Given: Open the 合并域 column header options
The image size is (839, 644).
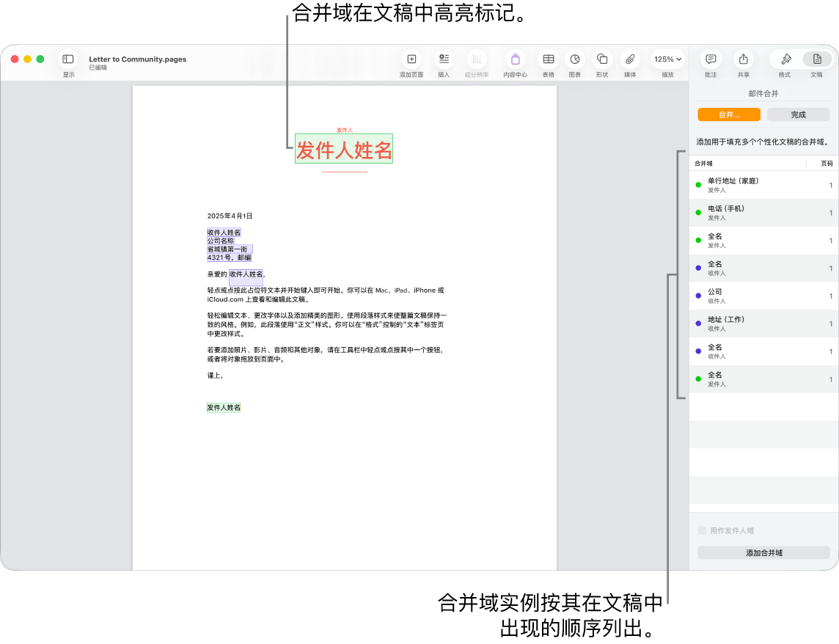Looking at the screenshot, I should click(x=703, y=163).
